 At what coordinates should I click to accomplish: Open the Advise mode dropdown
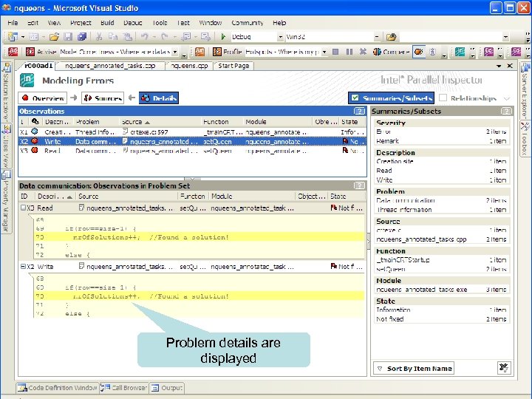pos(175,52)
